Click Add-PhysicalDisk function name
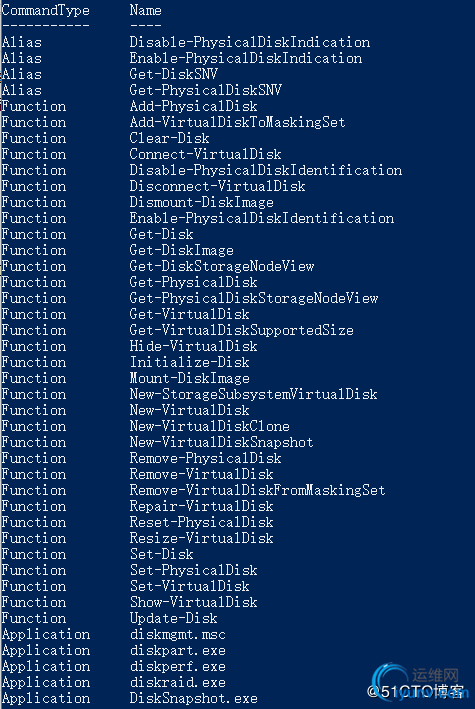 point(193,107)
